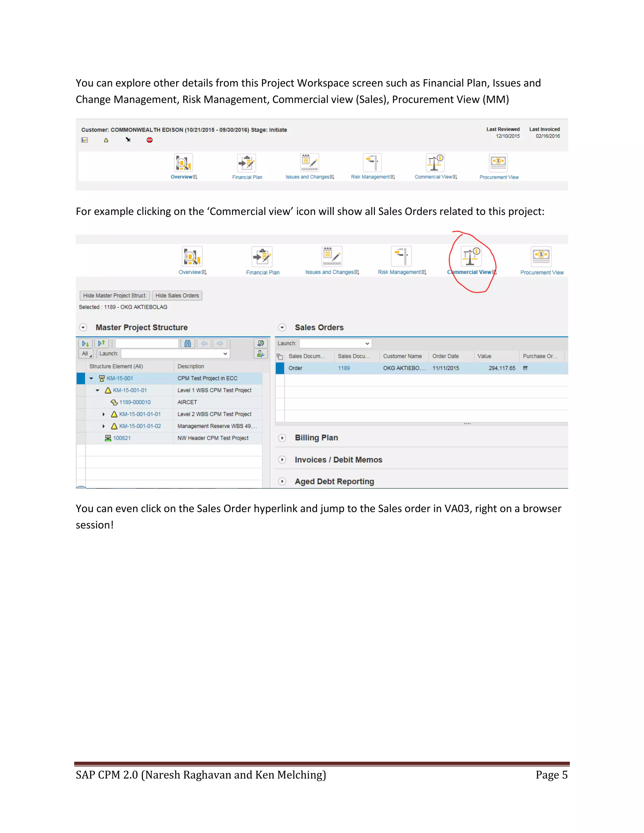Open the 100821 network link
The width and height of the screenshot is (644, 833).
(122, 438)
